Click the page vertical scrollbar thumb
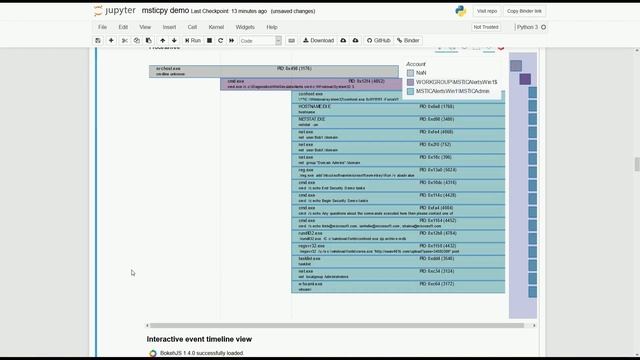 [637, 164]
